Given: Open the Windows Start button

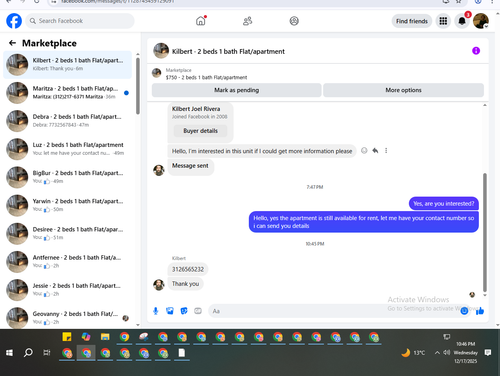Looking at the screenshot, I should click(x=9, y=353).
